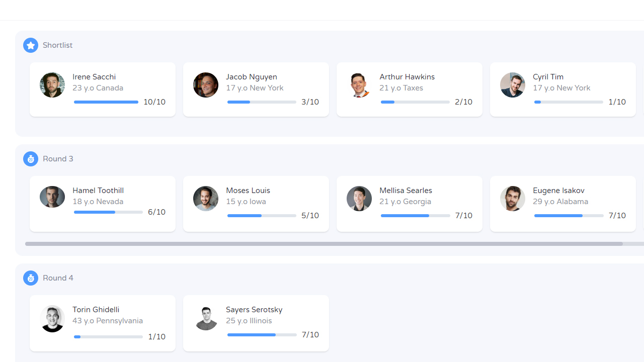The width and height of the screenshot is (644, 362).
Task: Click Cyril Tim's profile photo
Action: tap(513, 85)
